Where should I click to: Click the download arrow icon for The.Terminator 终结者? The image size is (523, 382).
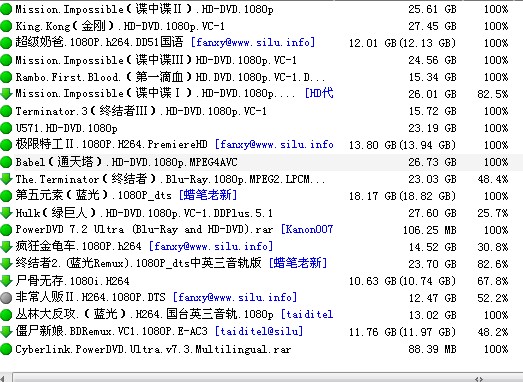coord(6,179)
